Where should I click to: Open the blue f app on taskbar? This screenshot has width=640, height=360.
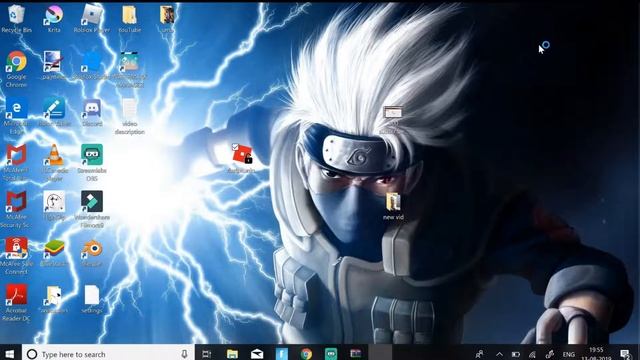pos(282,354)
